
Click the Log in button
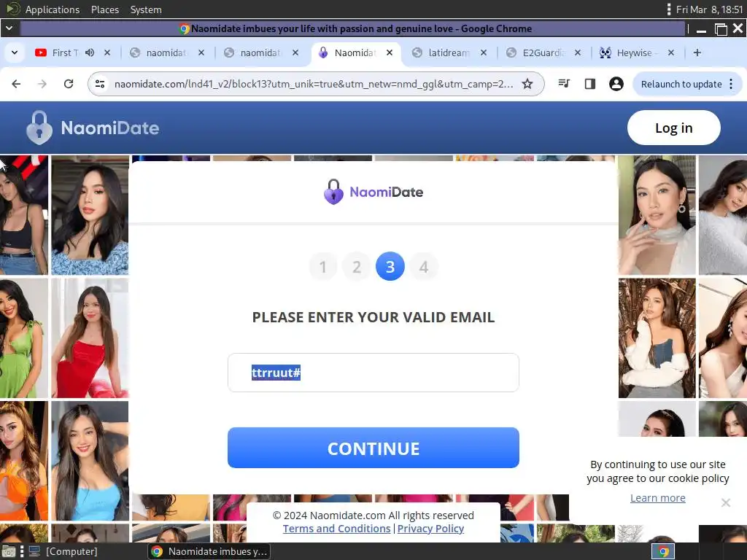pos(673,128)
